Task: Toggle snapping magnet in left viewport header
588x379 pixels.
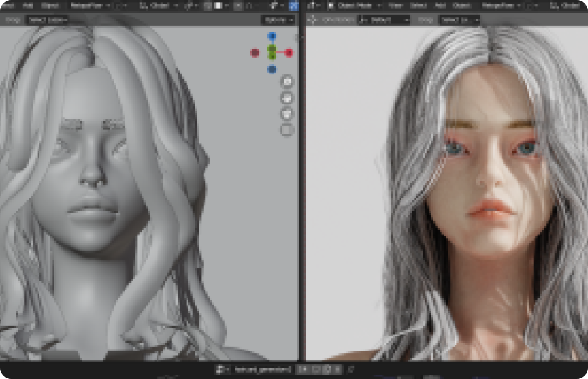Action: tap(207, 5)
